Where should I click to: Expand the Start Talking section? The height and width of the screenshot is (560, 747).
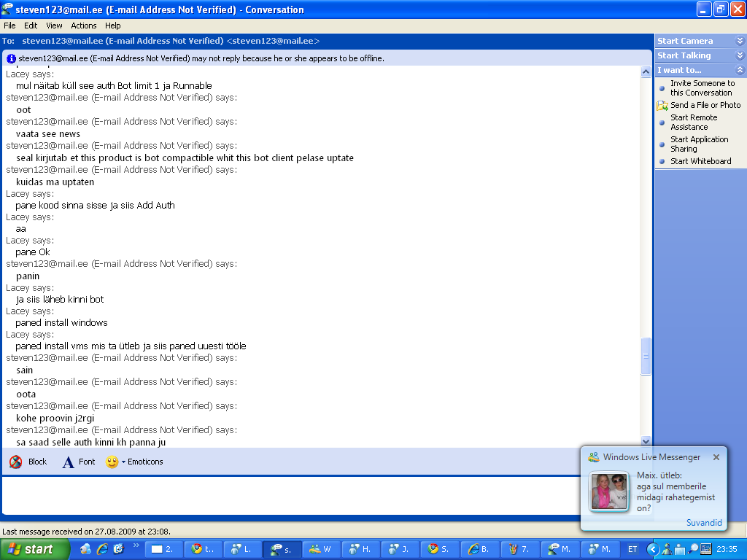(740, 56)
